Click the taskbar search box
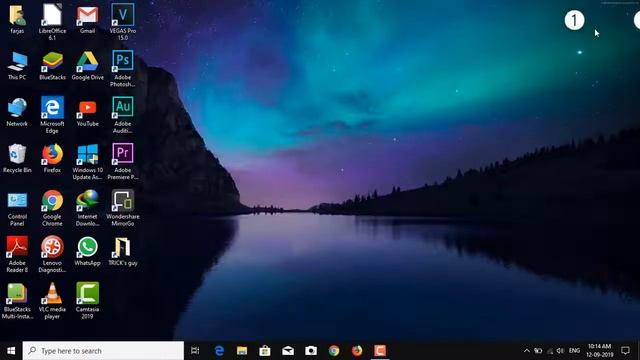640x360 pixels. (x=103, y=351)
